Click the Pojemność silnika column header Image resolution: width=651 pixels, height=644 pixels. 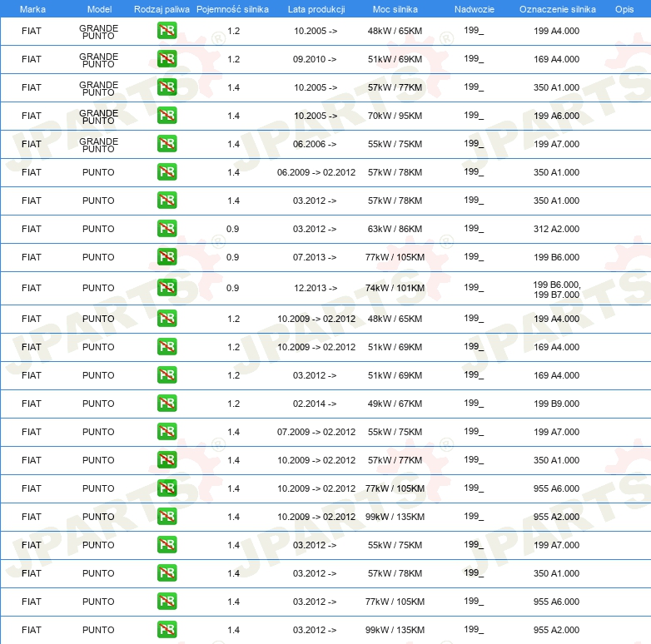[232, 9]
